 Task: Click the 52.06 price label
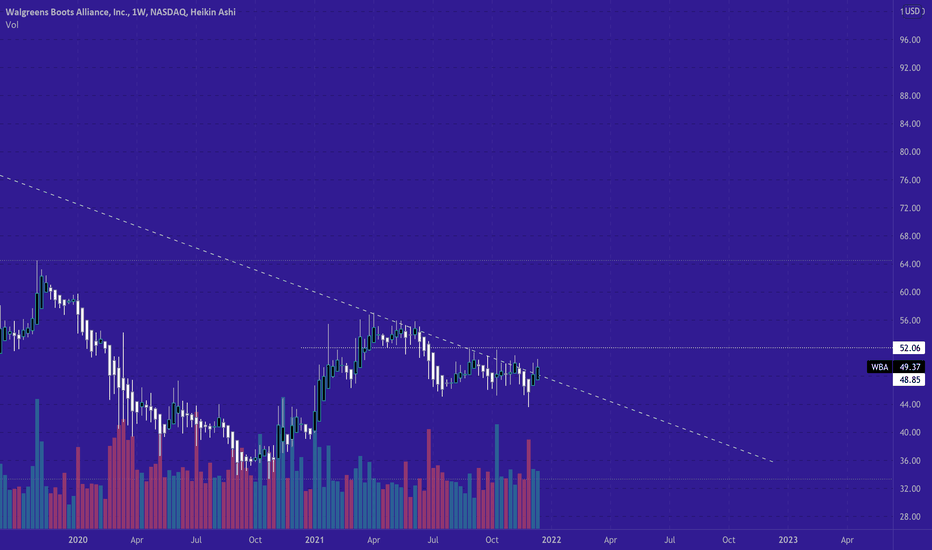click(x=909, y=348)
